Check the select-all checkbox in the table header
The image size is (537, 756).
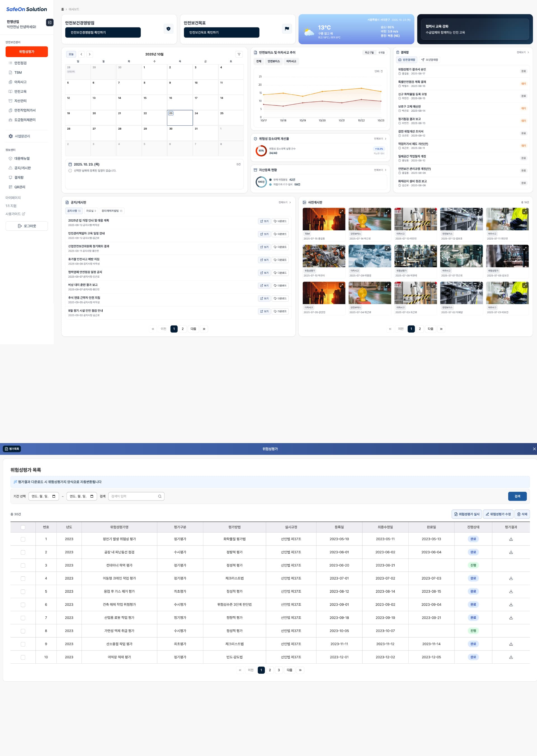pyautogui.click(x=23, y=527)
